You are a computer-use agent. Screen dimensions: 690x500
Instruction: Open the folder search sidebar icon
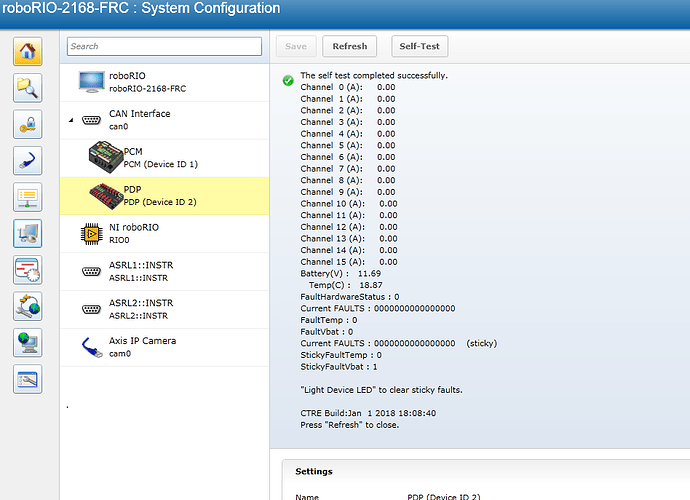point(28,88)
